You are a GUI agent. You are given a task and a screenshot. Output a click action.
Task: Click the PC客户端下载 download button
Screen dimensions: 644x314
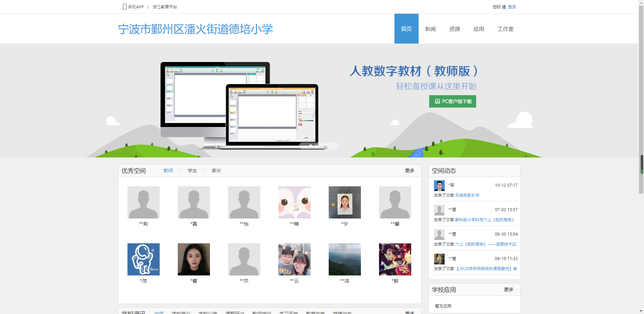(452, 101)
